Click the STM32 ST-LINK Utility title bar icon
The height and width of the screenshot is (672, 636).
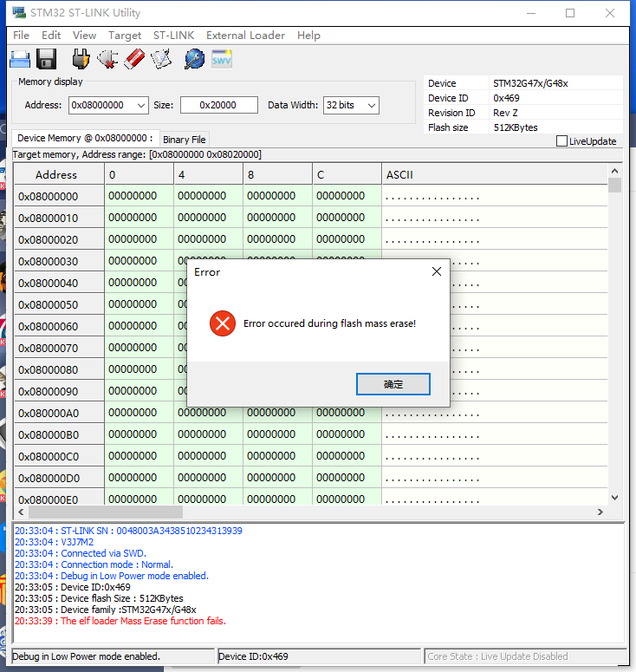click(19, 13)
